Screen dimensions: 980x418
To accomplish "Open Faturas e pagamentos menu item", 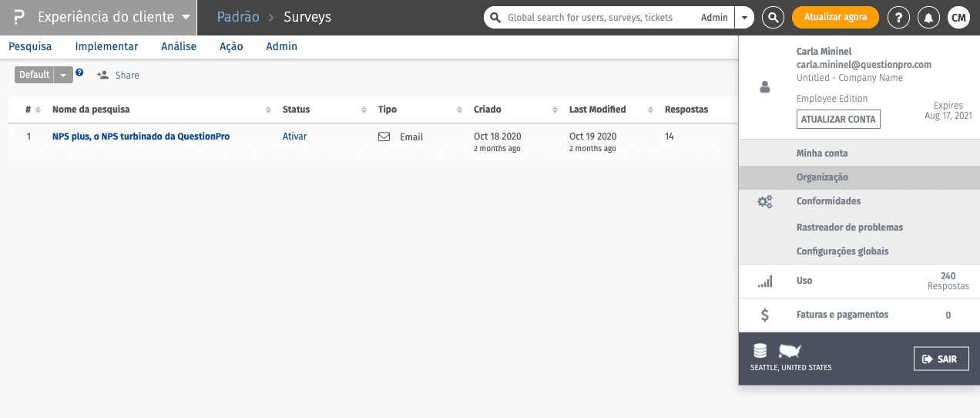I will pyautogui.click(x=843, y=315).
